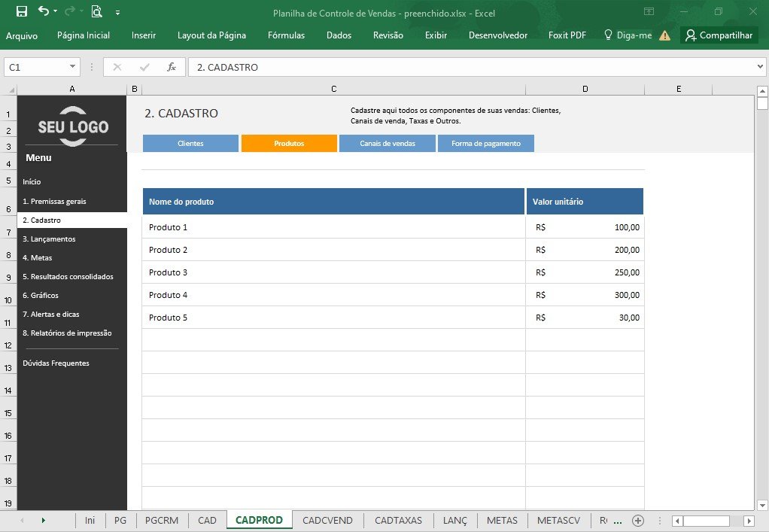Viewport: 769px width, 532px height.
Task: Click the Clientes blue button
Action: (x=190, y=143)
